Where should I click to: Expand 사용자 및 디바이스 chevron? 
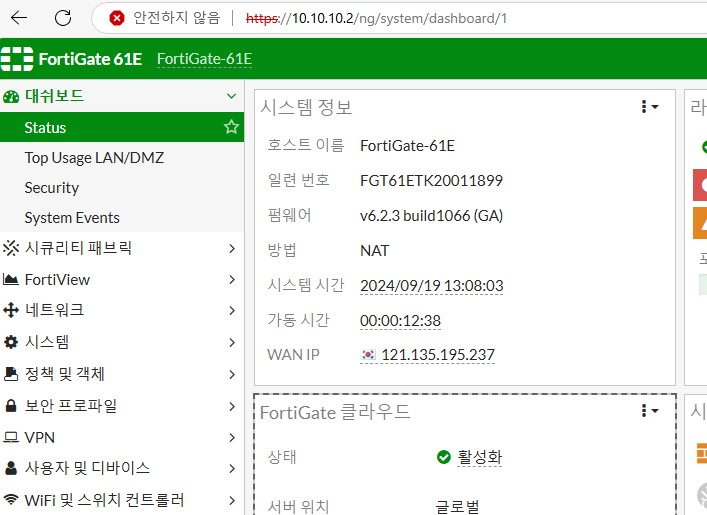(232, 469)
